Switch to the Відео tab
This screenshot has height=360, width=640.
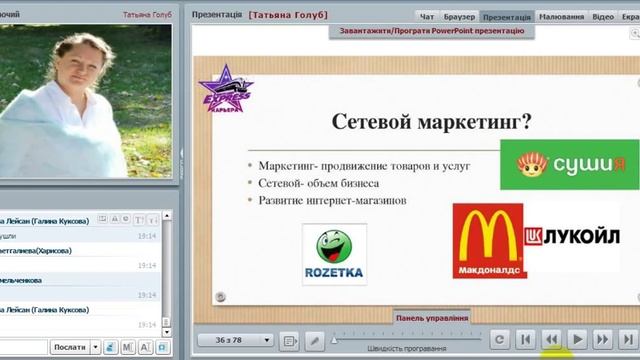click(x=603, y=17)
